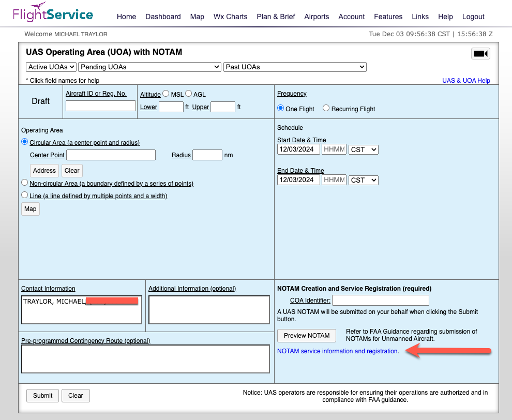Click the Address button under Center Point
This screenshot has height=420, width=512.
click(x=44, y=171)
